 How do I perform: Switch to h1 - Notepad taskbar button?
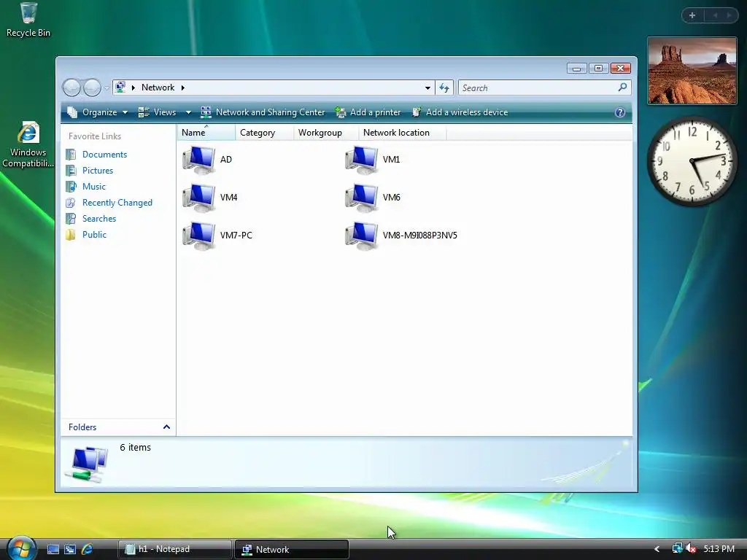pyautogui.click(x=174, y=549)
